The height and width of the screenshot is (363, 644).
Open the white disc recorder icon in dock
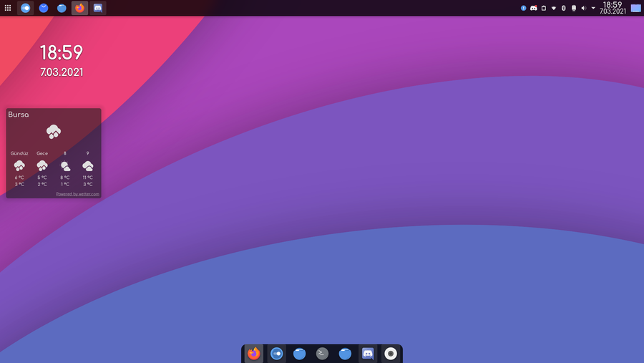pos(391,354)
